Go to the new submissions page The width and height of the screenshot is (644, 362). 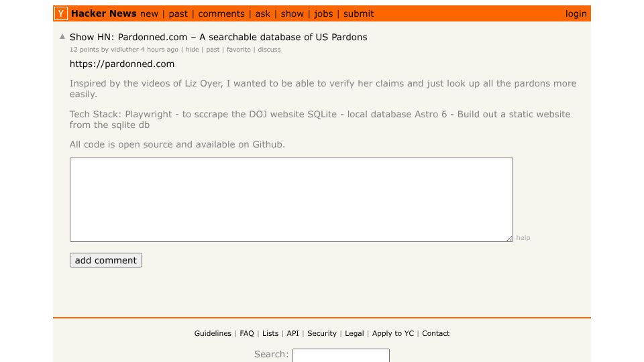(149, 13)
